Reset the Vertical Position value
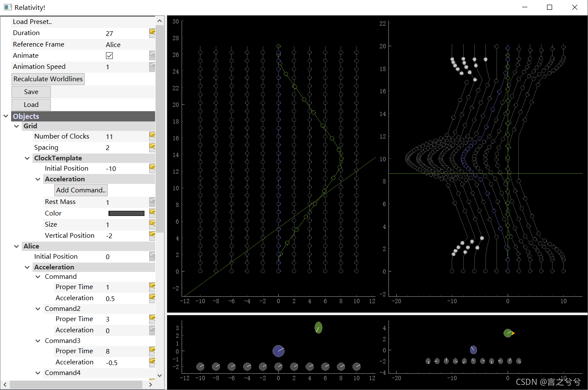Screen dimensions: 588x390 [x=152, y=235]
